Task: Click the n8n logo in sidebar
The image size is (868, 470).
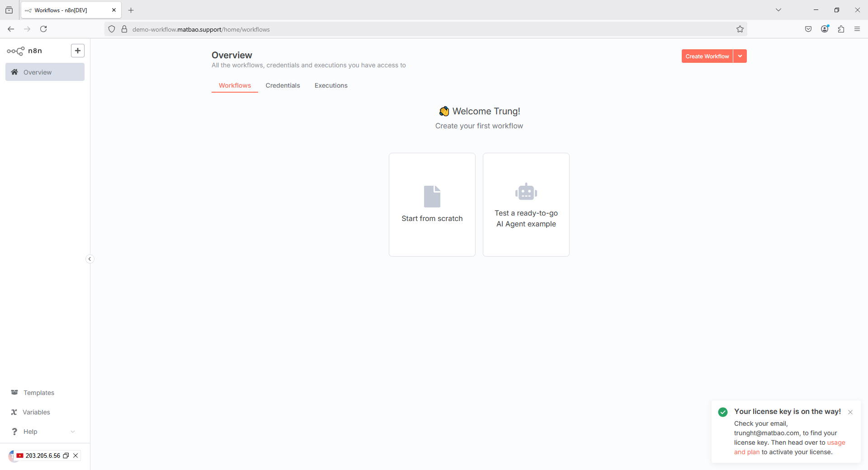Action: pyautogui.click(x=24, y=51)
